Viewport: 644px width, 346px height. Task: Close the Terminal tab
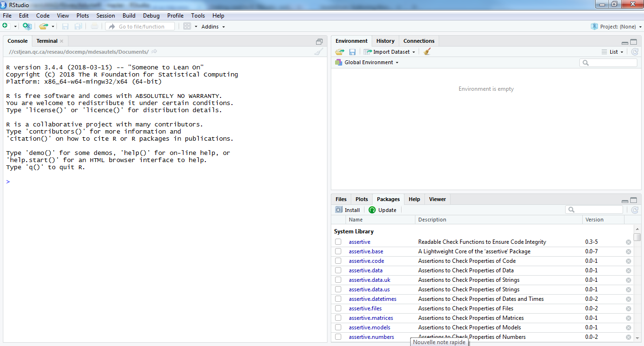[x=61, y=41]
